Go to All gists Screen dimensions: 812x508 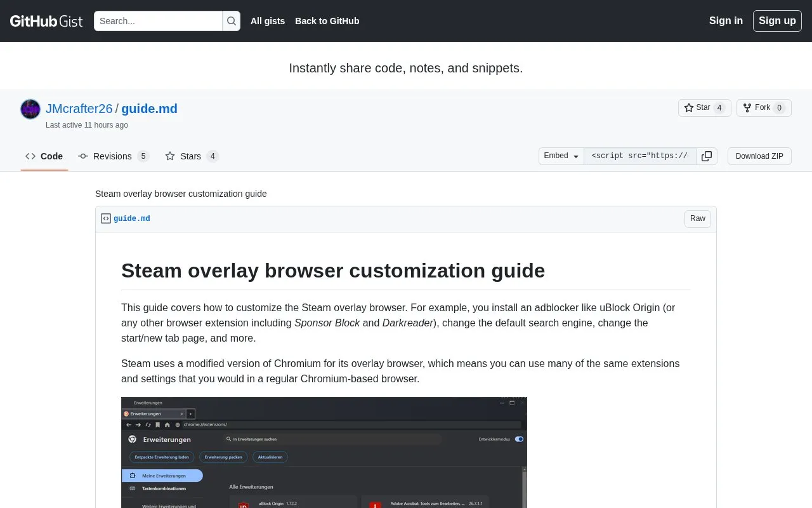pos(268,21)
